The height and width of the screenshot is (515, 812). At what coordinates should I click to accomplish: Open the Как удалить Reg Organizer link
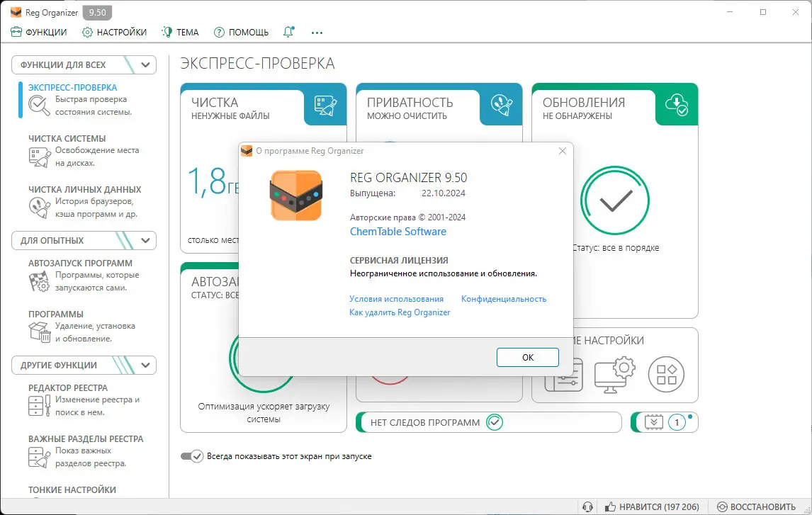(400, 312)
